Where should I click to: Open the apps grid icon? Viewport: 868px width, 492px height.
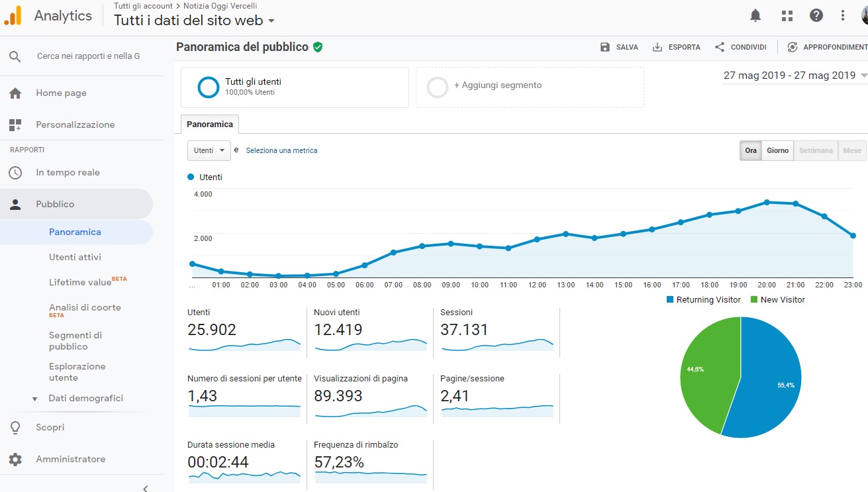tap(787, 16)
